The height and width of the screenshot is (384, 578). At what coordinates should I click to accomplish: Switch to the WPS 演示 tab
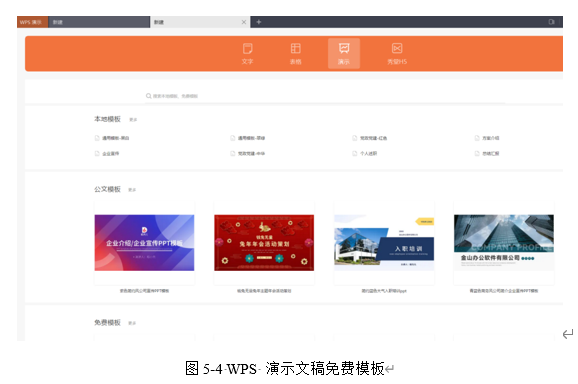pos(32,22)
